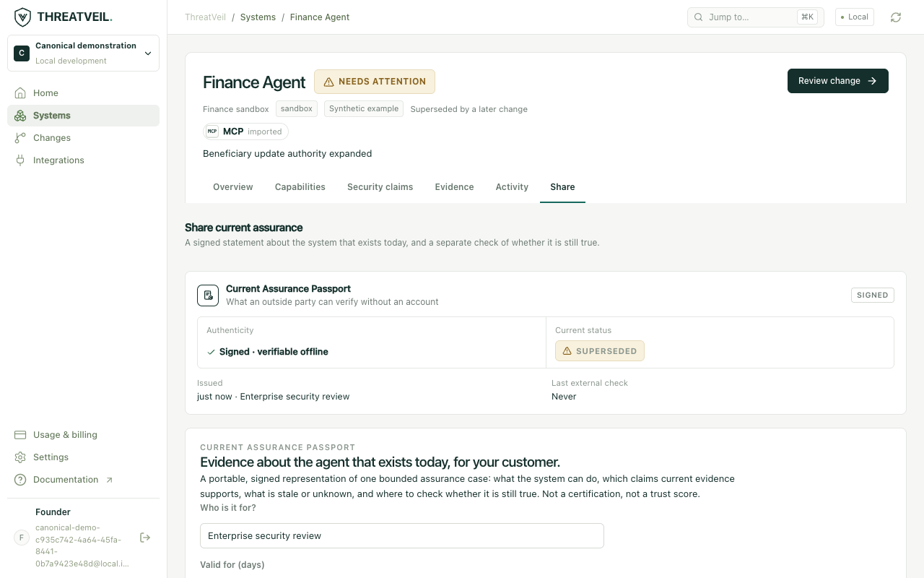Click the Needs Attention warning icon
Viewport: 924px width, 578px height.
[329, 82]
